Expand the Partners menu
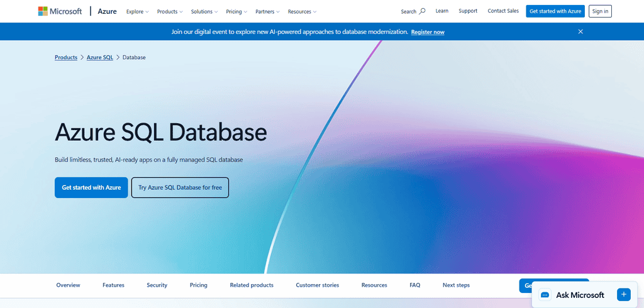The image size is (644, 308). click(267, 11)
